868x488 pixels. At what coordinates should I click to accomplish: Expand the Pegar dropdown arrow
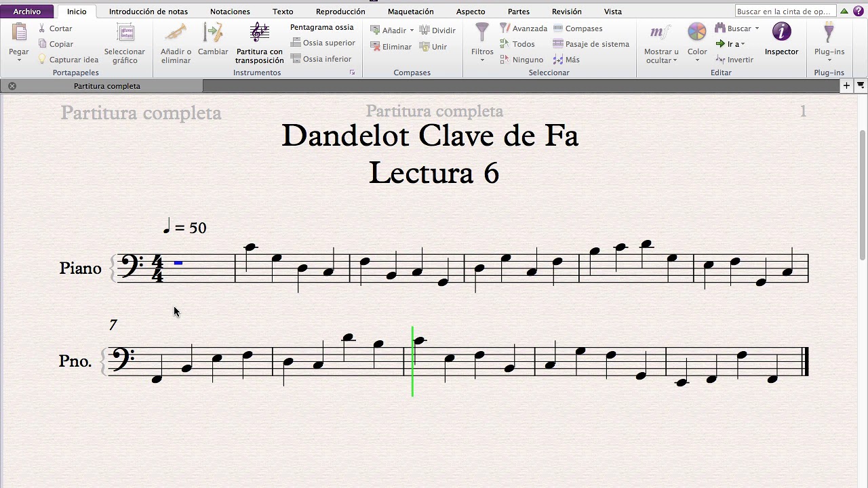pyautogui.click(x=19, y=60)
